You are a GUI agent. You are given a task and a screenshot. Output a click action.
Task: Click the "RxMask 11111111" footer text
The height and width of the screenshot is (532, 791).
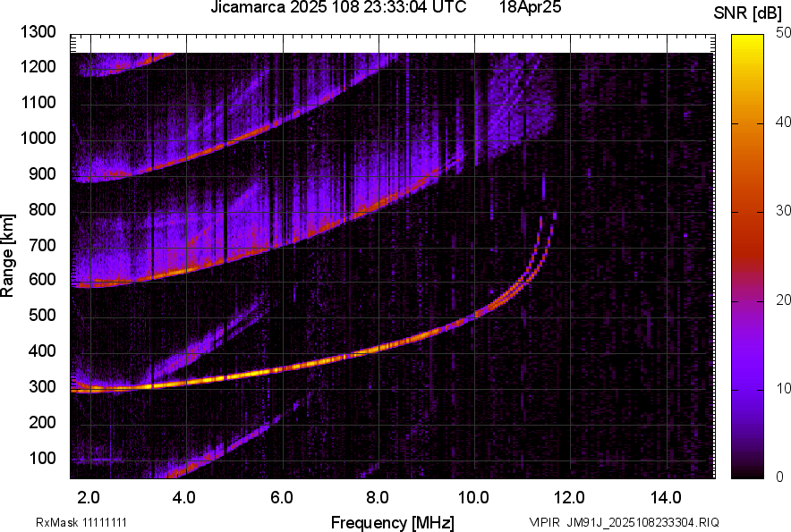coord(81,522)
